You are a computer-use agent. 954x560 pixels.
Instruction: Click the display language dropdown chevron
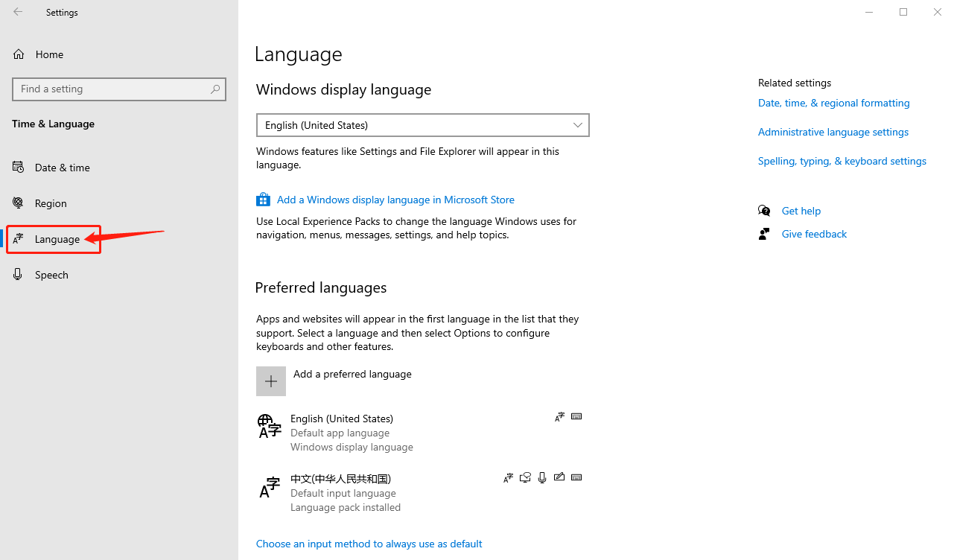click(x=578, y=125)
